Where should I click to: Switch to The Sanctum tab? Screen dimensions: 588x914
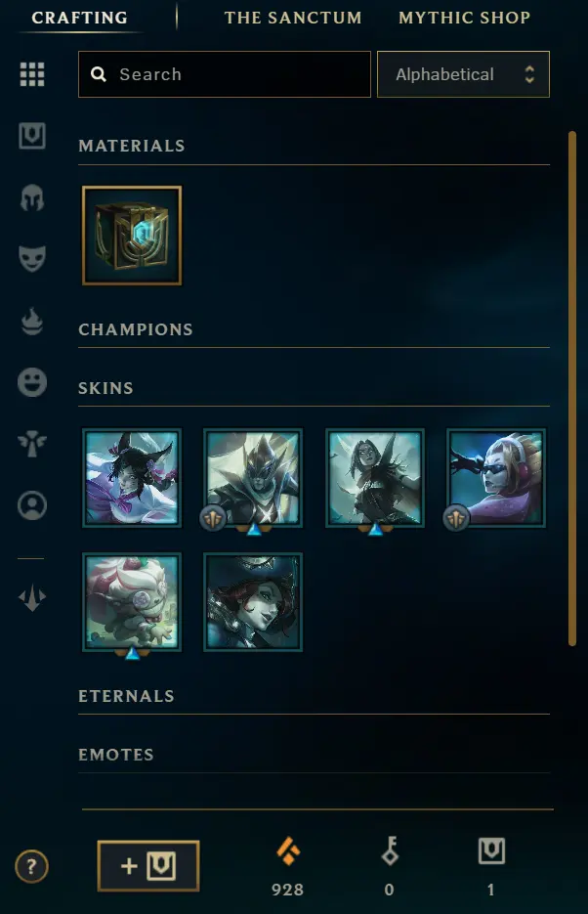293,18
